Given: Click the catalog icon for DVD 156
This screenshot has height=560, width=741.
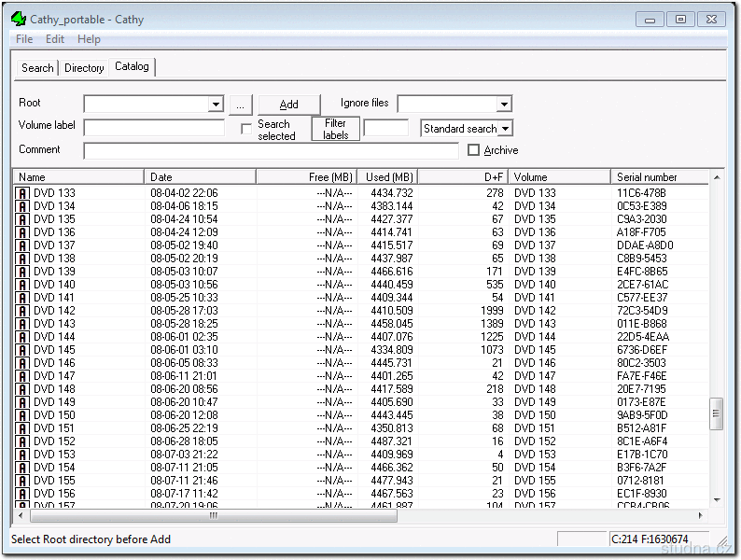Looking at the screenshot, I should pyautogui.click(x=23, y=494).
